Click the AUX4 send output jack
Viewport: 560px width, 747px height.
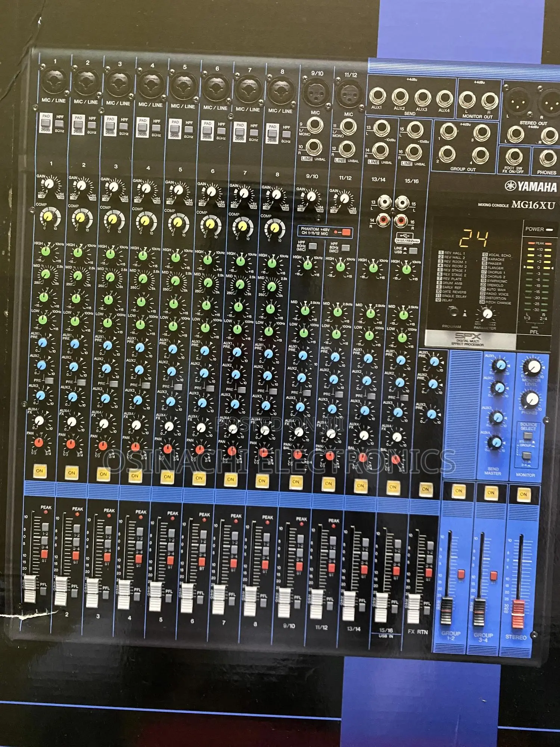coord(444,99)
